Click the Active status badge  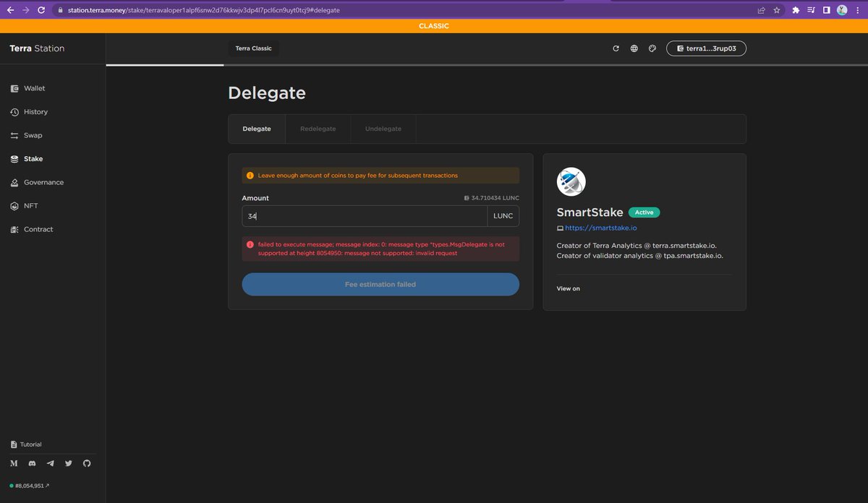644,212
